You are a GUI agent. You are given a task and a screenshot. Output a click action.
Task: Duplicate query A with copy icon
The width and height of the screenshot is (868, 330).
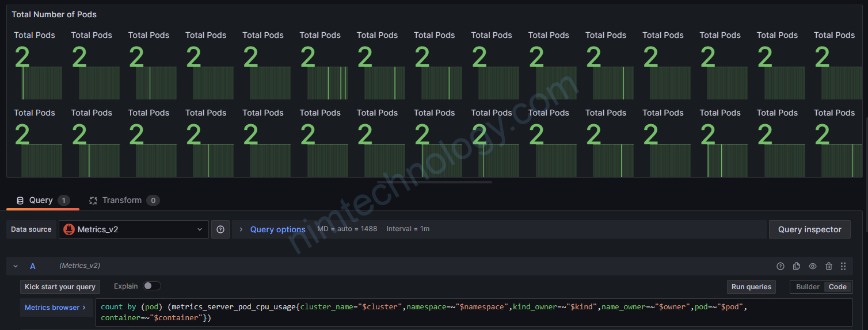click(797, 266)
